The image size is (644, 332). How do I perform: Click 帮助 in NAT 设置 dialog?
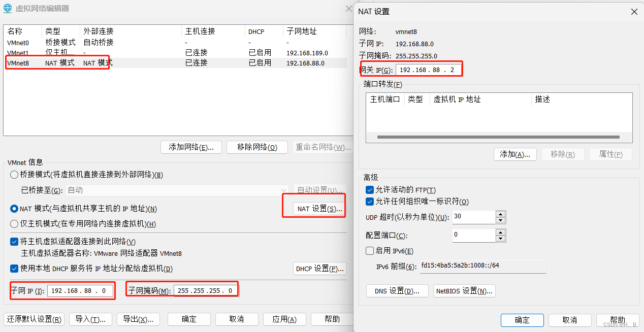pos(618,320)
